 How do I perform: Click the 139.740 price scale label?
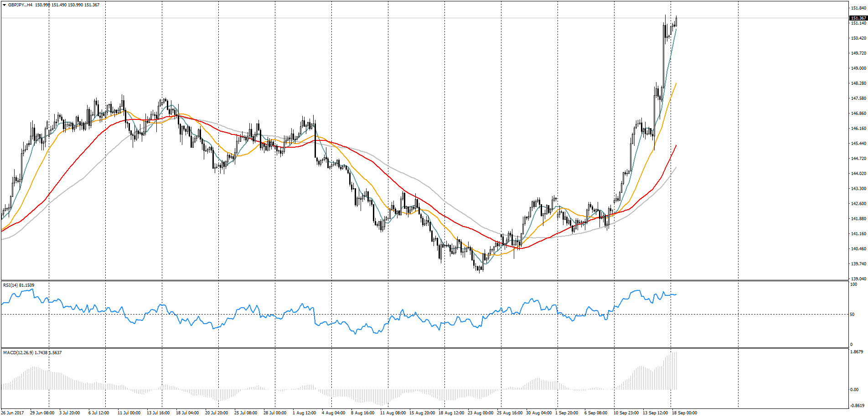click(858, 264)
